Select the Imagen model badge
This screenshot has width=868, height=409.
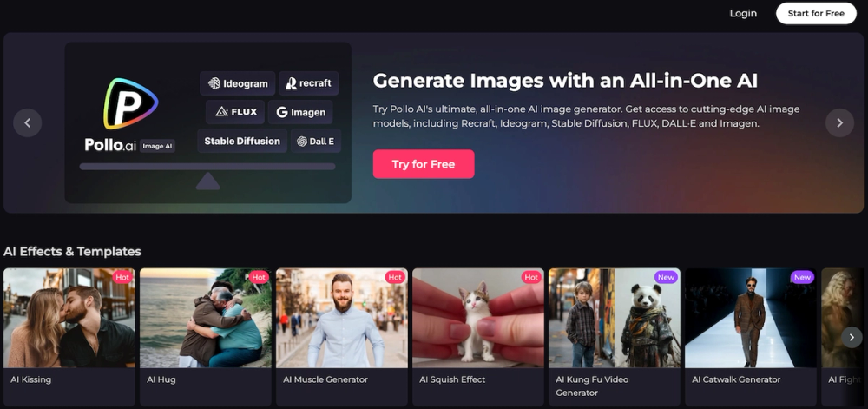[300, 112]
